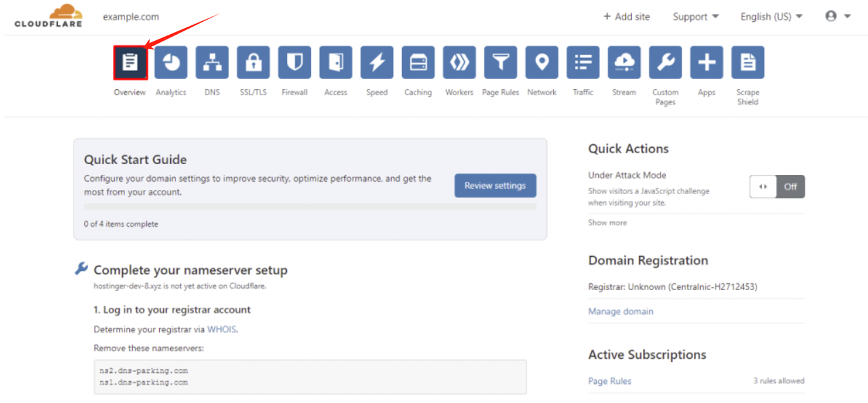The width and height of the screenshot is (868, 403).
Task: Click the '3 rules allowed' text
Action: click(x=778, y=381)
